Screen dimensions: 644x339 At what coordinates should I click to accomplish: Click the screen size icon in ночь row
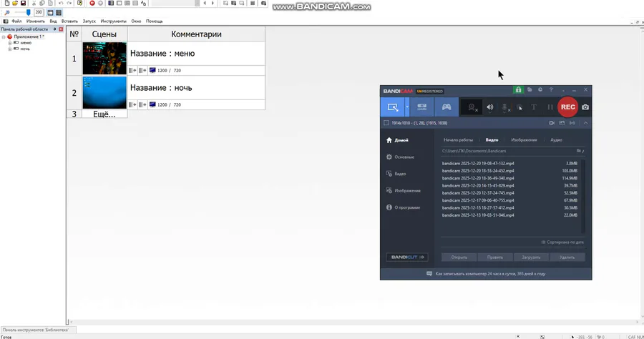point(152,104)
